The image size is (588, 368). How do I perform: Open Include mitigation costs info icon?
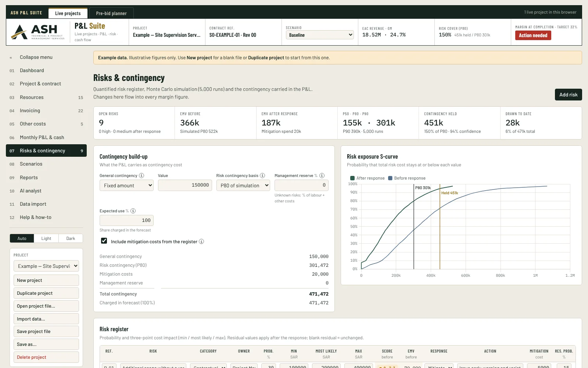pyautogui.click(x=201, y=241)
